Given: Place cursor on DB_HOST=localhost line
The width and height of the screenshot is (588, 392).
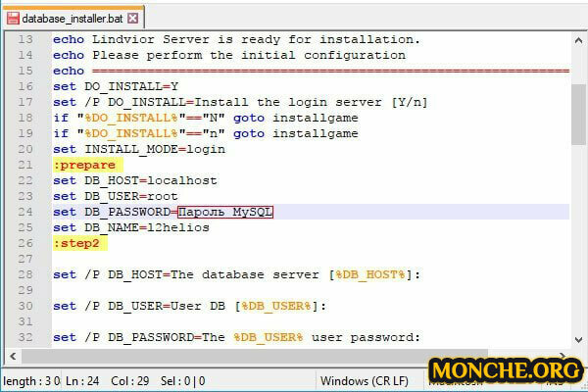Looking at the screenshot, I should coord(135,180).
